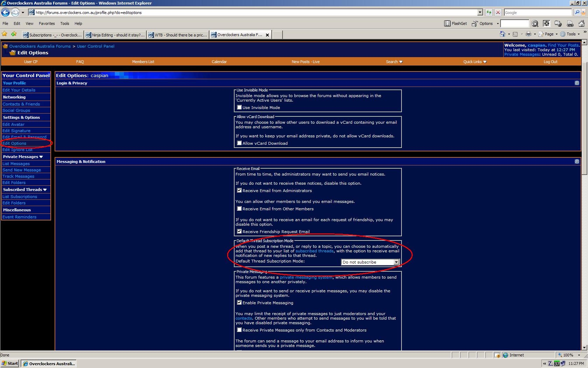Stop loading with the red X icon

tap(498, 13)
